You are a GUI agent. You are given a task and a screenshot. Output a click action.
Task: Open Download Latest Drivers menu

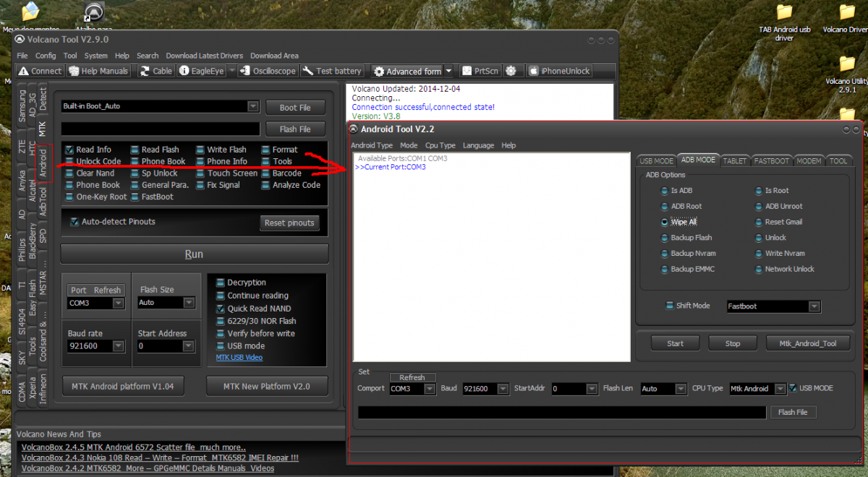204,56
